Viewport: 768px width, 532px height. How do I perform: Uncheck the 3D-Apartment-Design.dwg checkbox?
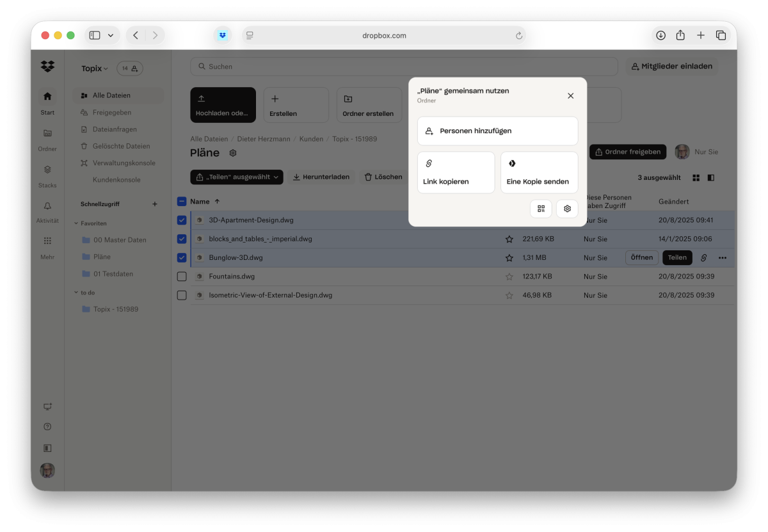(x=182, y=220)
